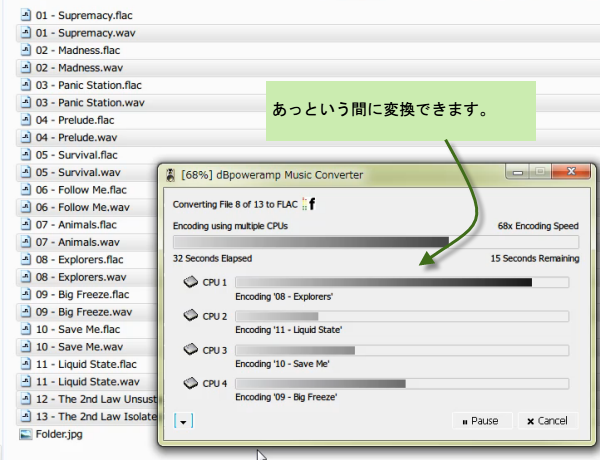Image resolution: width=600 pixels, height=460 pixels.
Task: Click the CPU 1 Explorers progress bar
Action: [x=401, y=283]
